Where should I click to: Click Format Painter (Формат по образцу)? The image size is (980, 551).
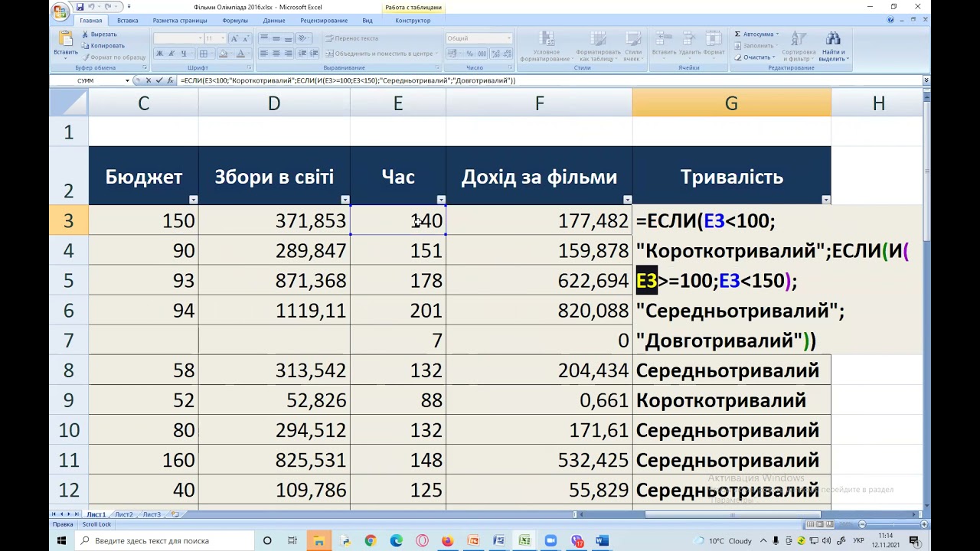click(x=113, y=57)
